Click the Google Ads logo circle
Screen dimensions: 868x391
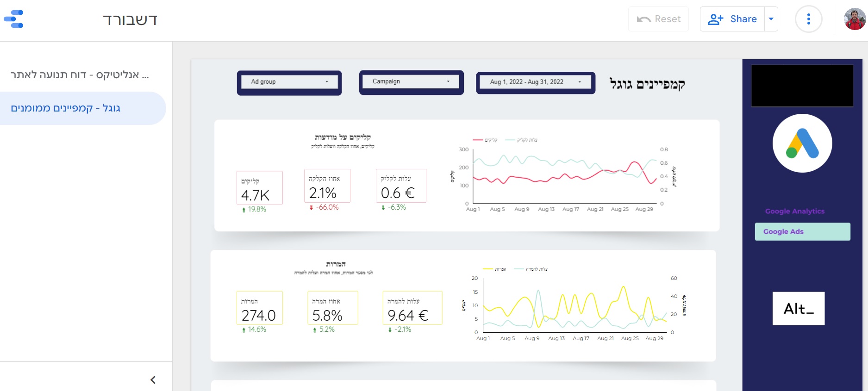[x=802, y=143]
